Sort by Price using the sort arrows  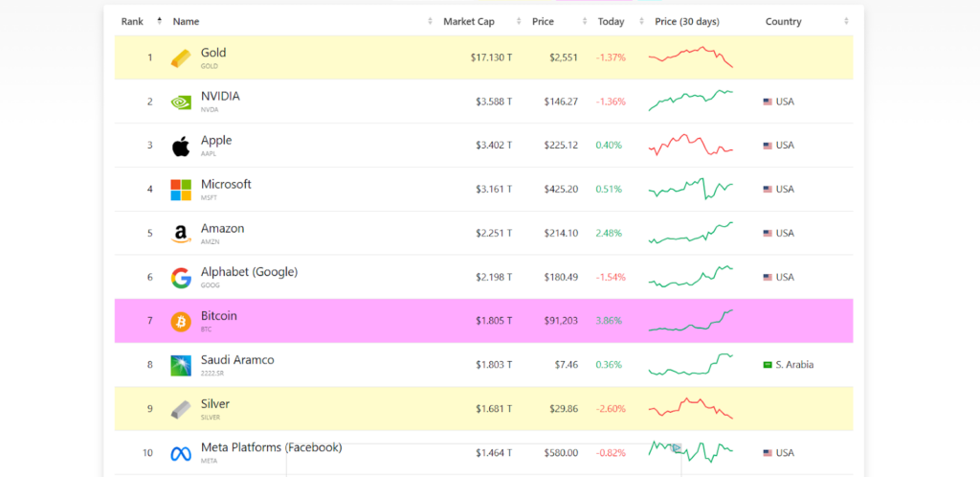(x=585, y=21)
